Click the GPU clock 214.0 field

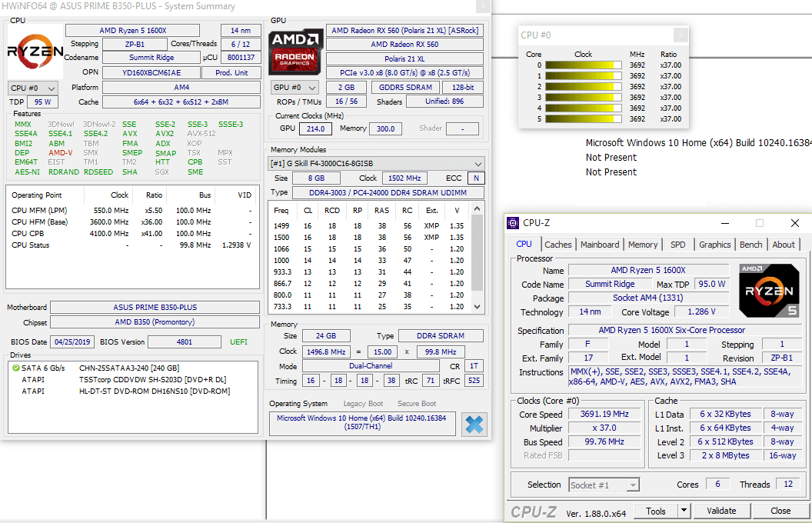click(315, 129)
